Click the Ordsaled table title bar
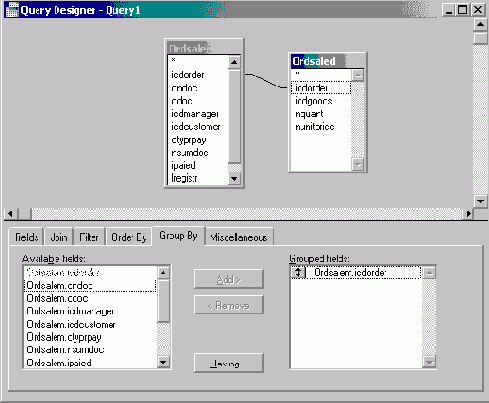Screen dimensions: 489x403 pos(328,61)
